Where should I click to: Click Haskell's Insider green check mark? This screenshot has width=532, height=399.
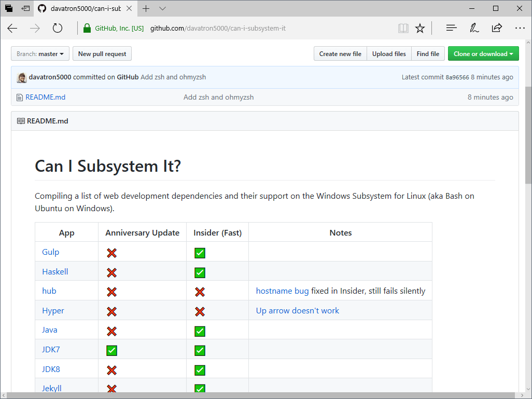click(200, 272)
